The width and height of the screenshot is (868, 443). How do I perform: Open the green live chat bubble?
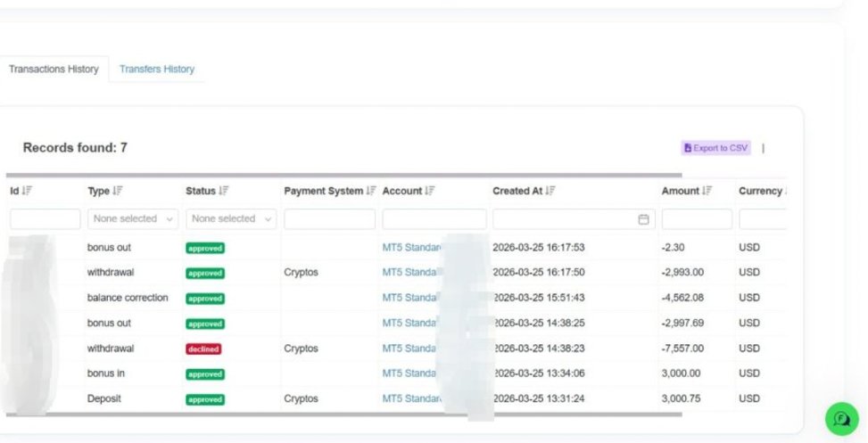click(x=841, y=419)
